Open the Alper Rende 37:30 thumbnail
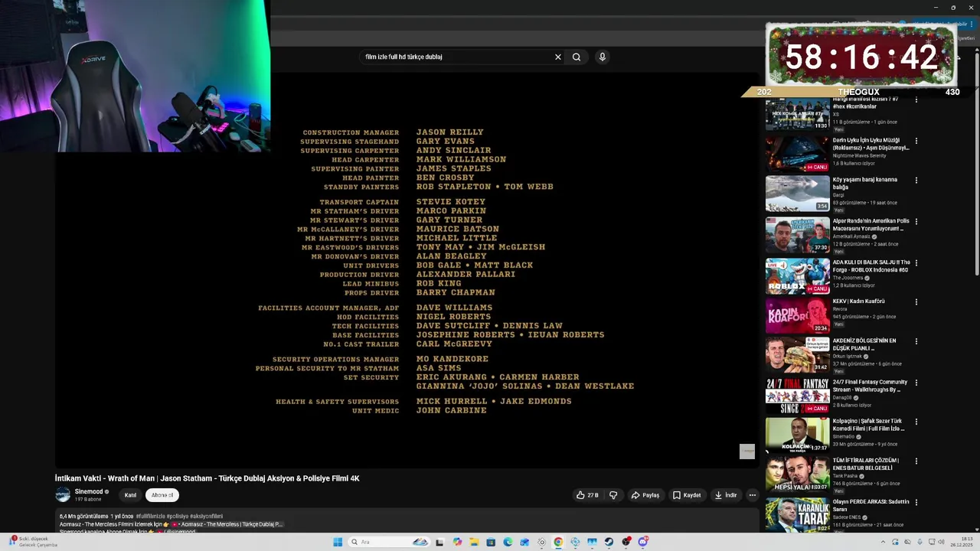This screenshot has height=551, width=980. pos(797,235)
